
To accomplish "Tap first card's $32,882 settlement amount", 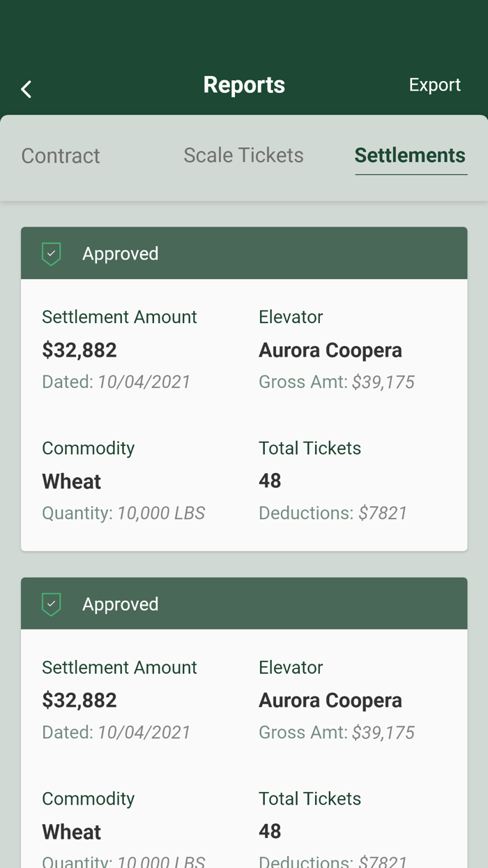I will pos(79,350).
